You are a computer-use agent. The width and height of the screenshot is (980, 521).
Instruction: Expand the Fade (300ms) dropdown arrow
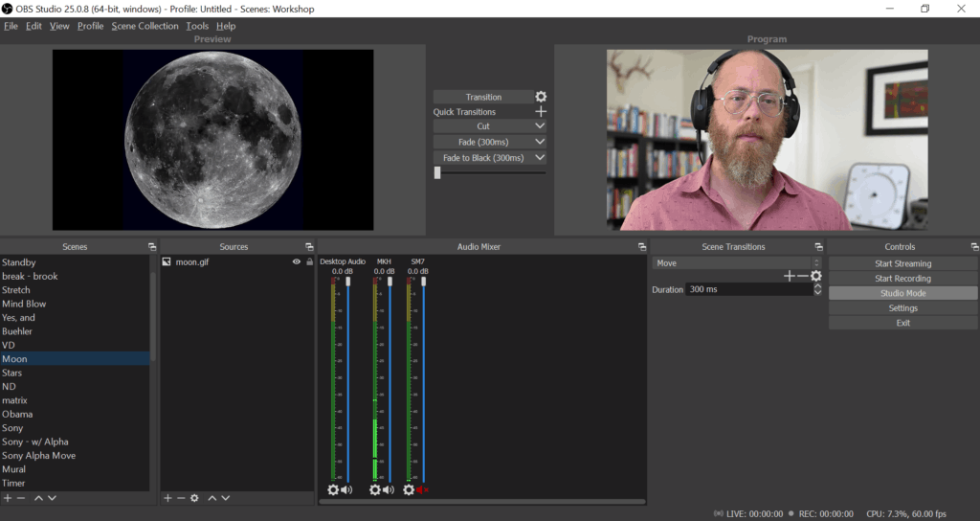pyautogui.click(x=540, y=142)
